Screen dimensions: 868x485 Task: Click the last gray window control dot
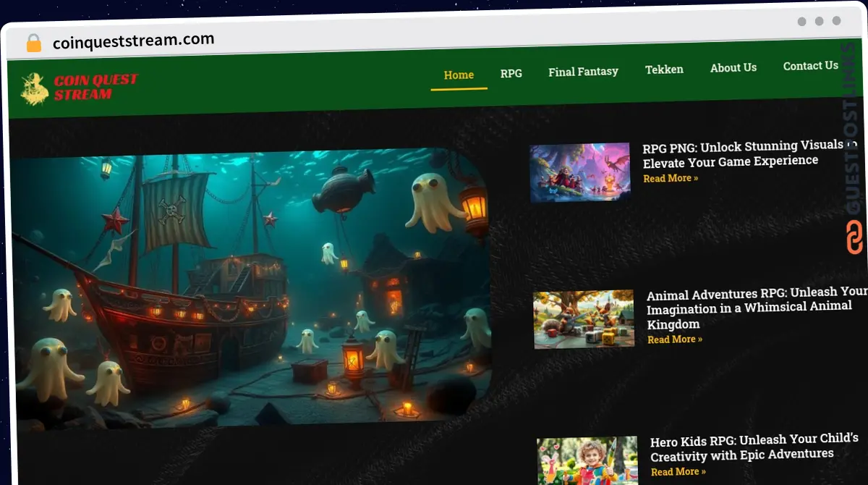click(x=837, y=21)
